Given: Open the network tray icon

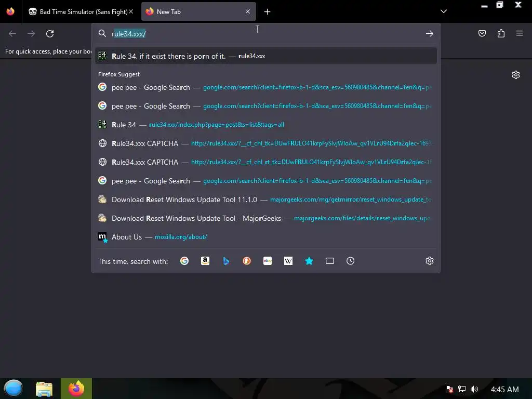Looking at the screenshot, I should tap(462, 389).
